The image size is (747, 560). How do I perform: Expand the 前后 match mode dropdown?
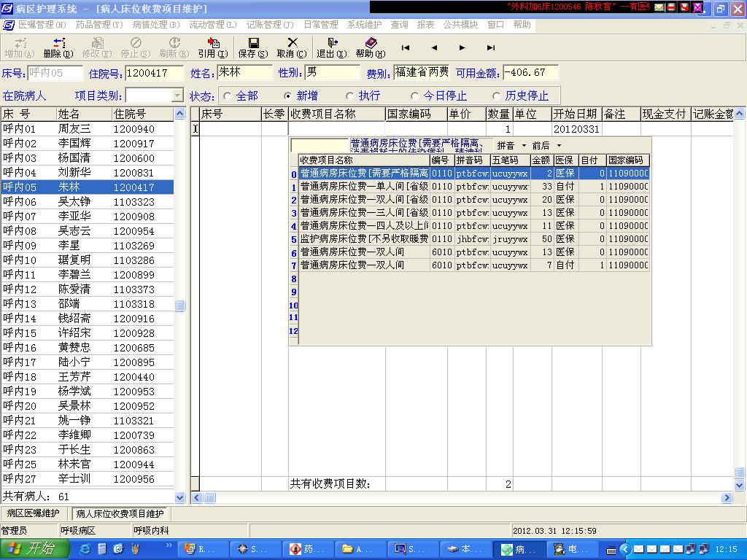559,146
